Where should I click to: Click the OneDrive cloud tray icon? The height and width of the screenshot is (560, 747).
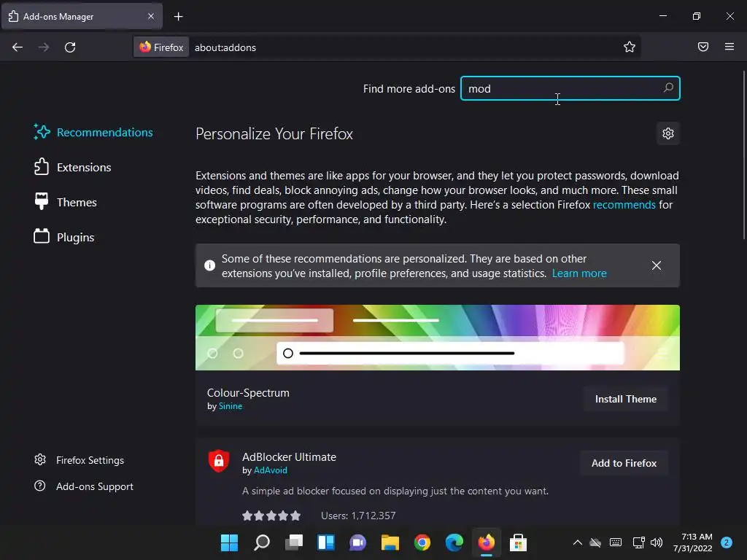point(595,542)
